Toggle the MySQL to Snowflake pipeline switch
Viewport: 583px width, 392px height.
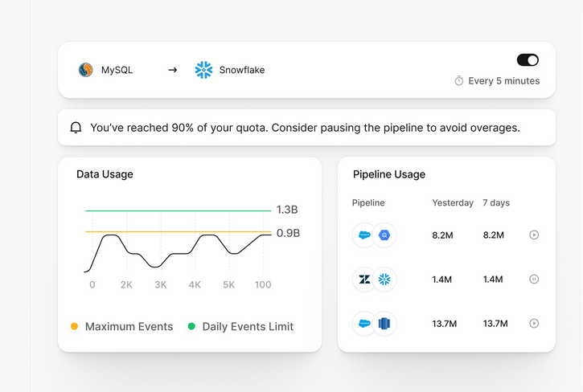point(528,60)
